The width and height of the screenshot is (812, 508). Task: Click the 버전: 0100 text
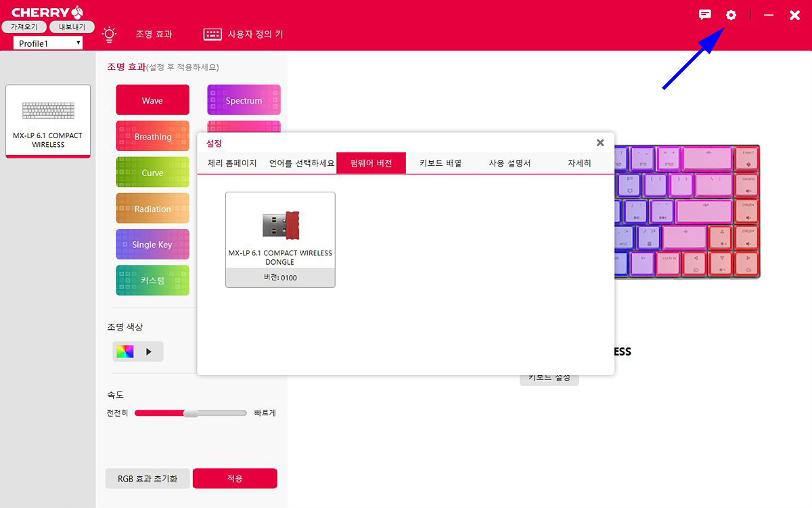280,278
